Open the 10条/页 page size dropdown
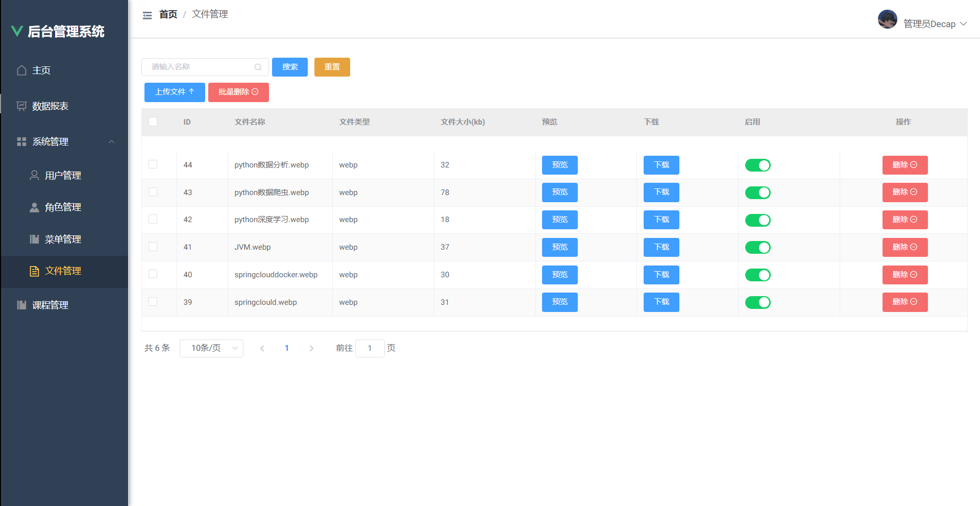Viewport: 980px width, 506px height. 211,348
